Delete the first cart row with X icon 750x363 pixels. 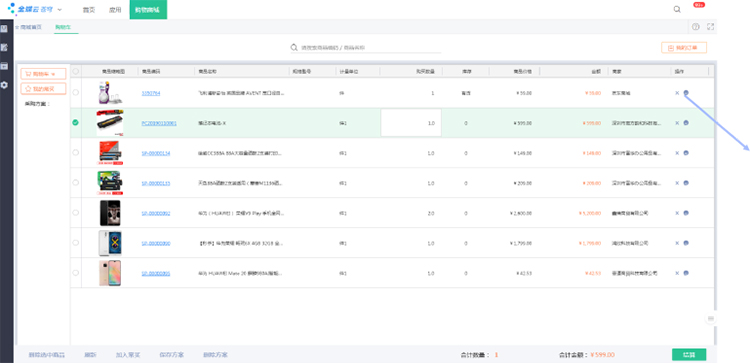[x=677, y=93]
